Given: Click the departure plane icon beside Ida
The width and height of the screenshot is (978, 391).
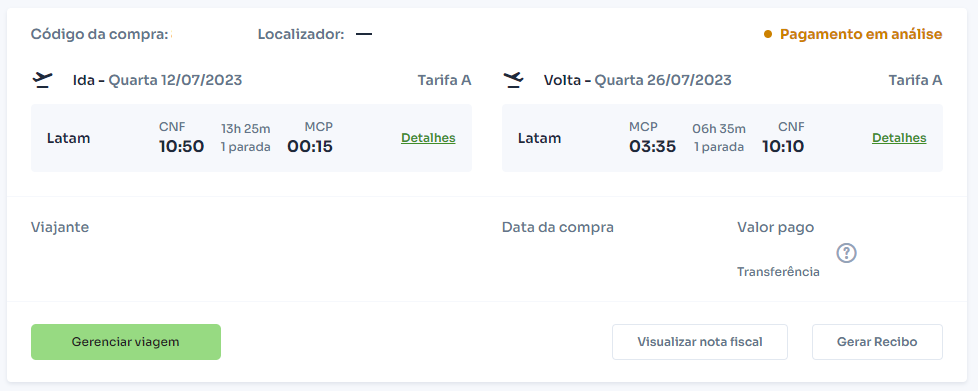Looking at the screenshot, I should pos(42,80).
